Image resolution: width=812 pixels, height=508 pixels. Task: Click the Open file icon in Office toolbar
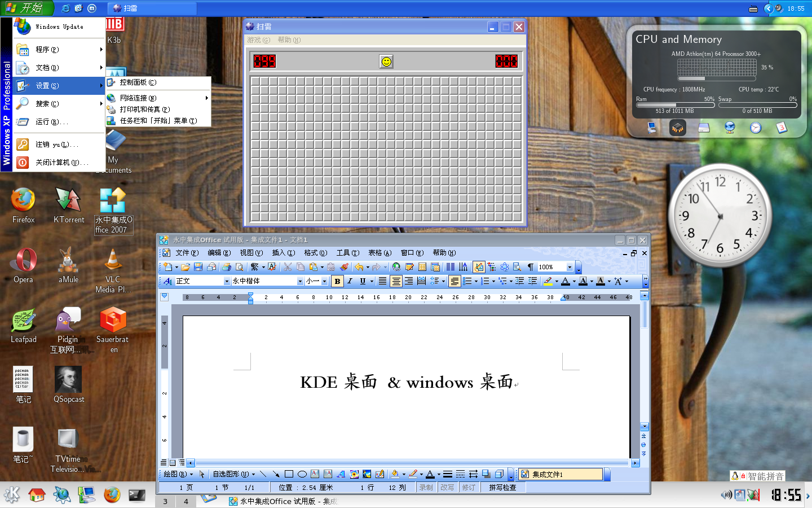click(185, 267)
